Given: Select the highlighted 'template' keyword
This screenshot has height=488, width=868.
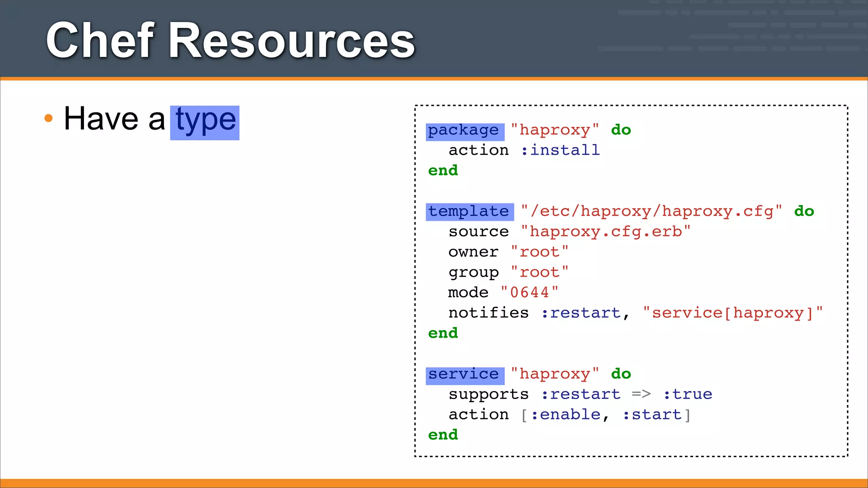Looking at the screenshot, I should (x=470, y=212).
